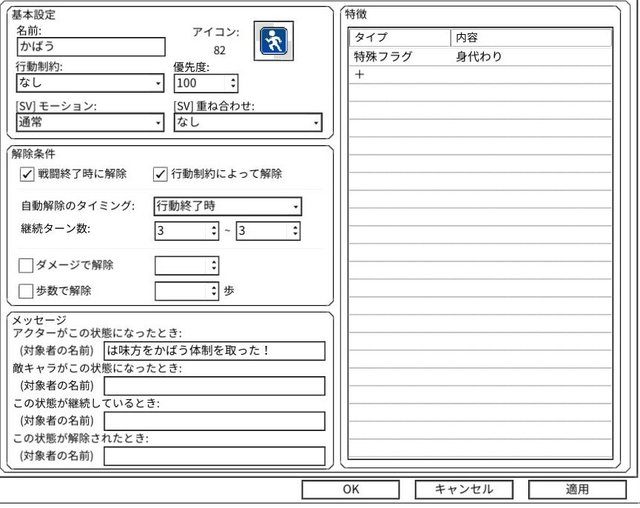Viewport: 640px width, 508px height.
Task: Enable ダメージで解除 checkbox
Action: click(26, 266)
